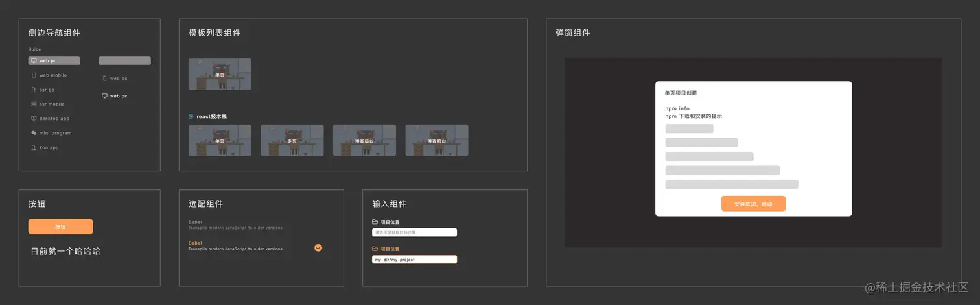Image resolution: width=980 pixels, height=305 pixels.
Task: Click the react技术栈 section heading text
Action: (212, 116)
